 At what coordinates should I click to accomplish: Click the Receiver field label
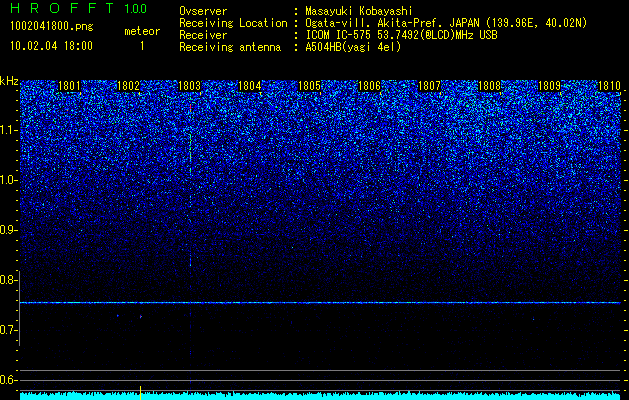[x=203, y=35]
